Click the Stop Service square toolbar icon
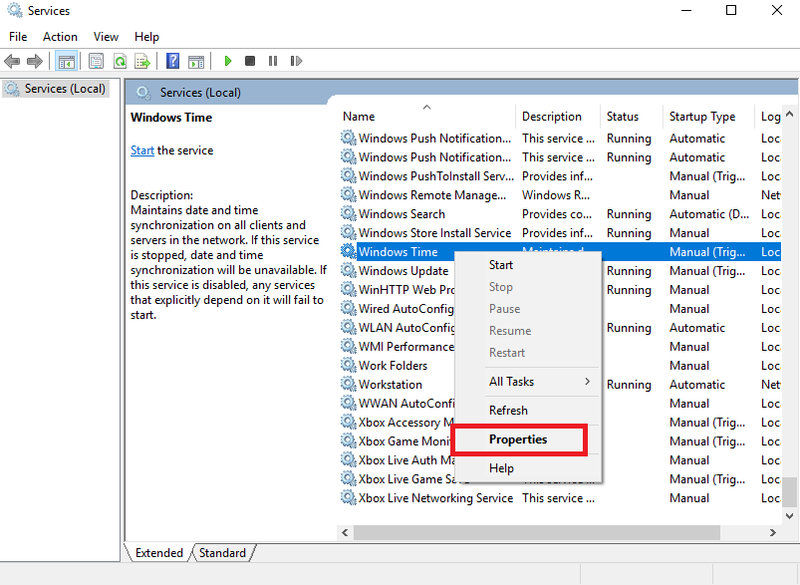Screen dimensions: 800x585 [x=250, y=61]
